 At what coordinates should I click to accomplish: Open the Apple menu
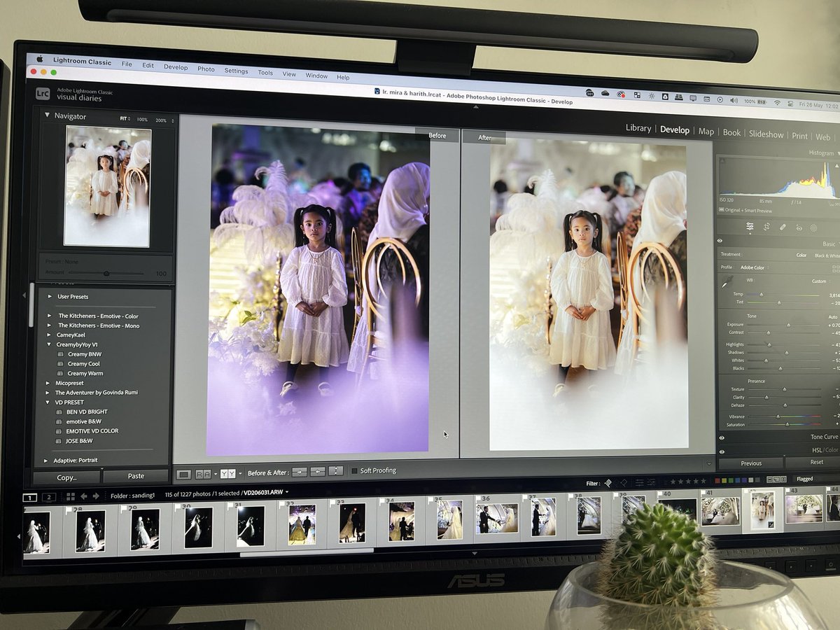click(40, 59)
